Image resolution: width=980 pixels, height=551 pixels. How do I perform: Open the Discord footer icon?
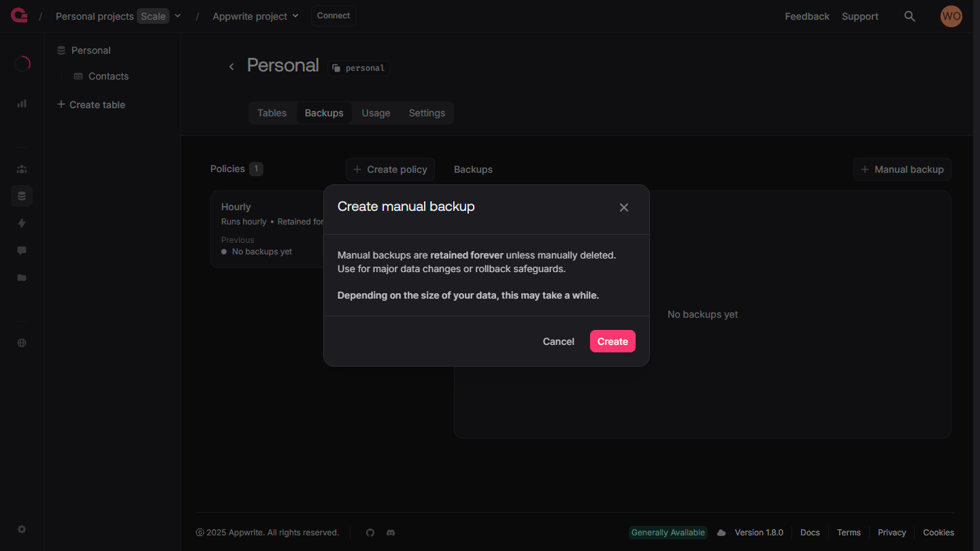[x=391, y=533]
